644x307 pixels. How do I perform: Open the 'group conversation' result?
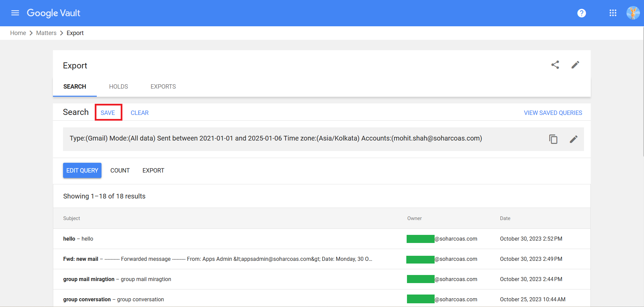tap(322, 298)
